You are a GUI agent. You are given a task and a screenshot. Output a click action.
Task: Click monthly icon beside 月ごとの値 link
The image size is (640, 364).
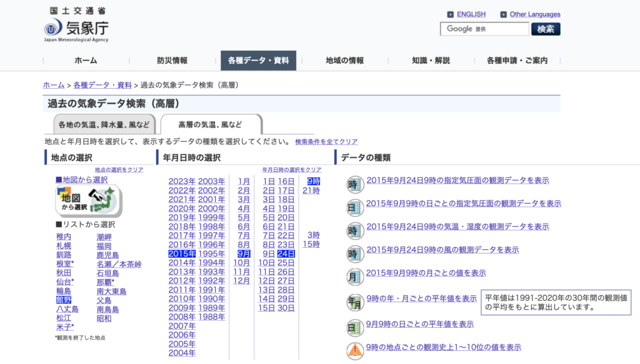tap(355, 278)
